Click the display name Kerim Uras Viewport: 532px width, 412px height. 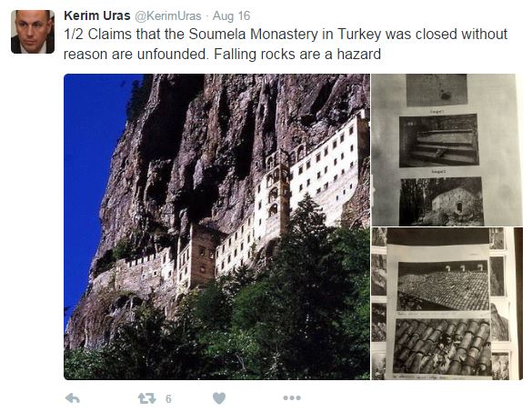[x=97, y=15]
